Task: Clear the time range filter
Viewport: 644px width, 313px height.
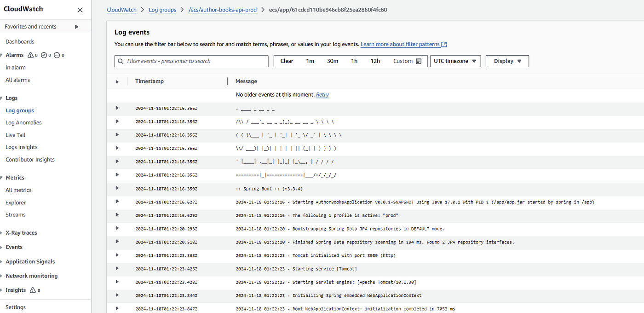Action: 287,61
